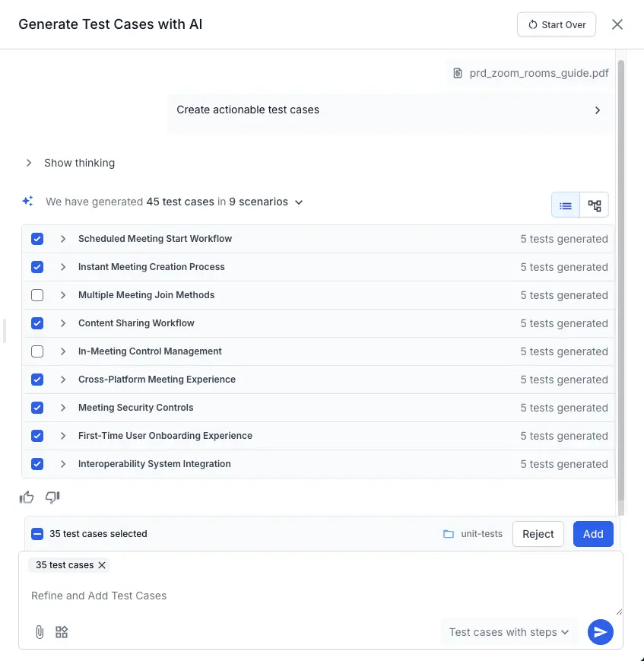This screenshot has width=644, height=661.
Task: Enable the Multiple Meeting Join Methods scenario
Action: point(37,294)
